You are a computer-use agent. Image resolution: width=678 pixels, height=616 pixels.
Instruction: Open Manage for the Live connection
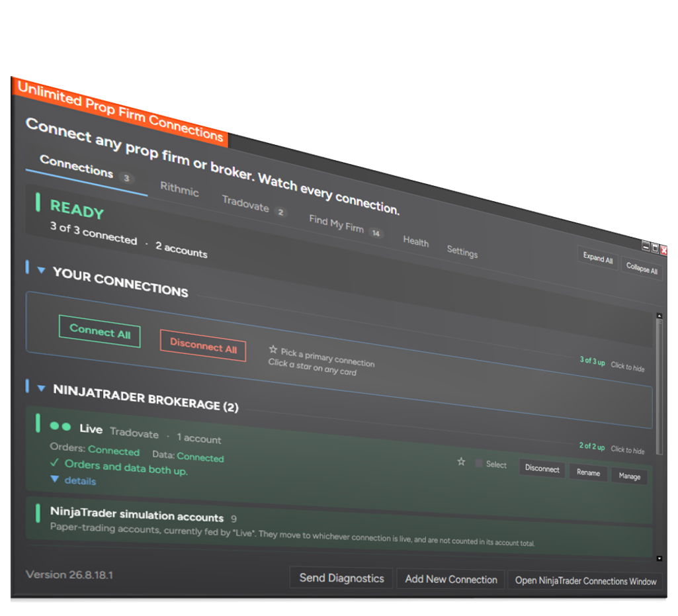pyautogui.click(x=629, y=476)
